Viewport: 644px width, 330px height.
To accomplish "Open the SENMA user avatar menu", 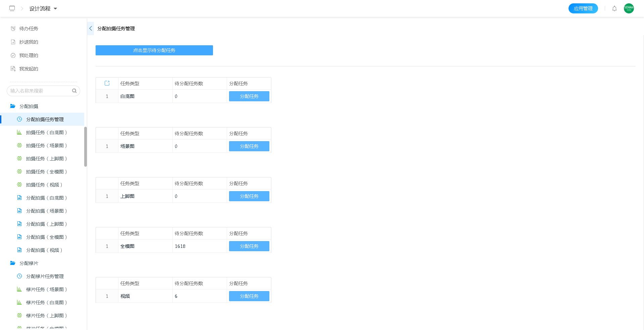I will click(x=629, y=8).
